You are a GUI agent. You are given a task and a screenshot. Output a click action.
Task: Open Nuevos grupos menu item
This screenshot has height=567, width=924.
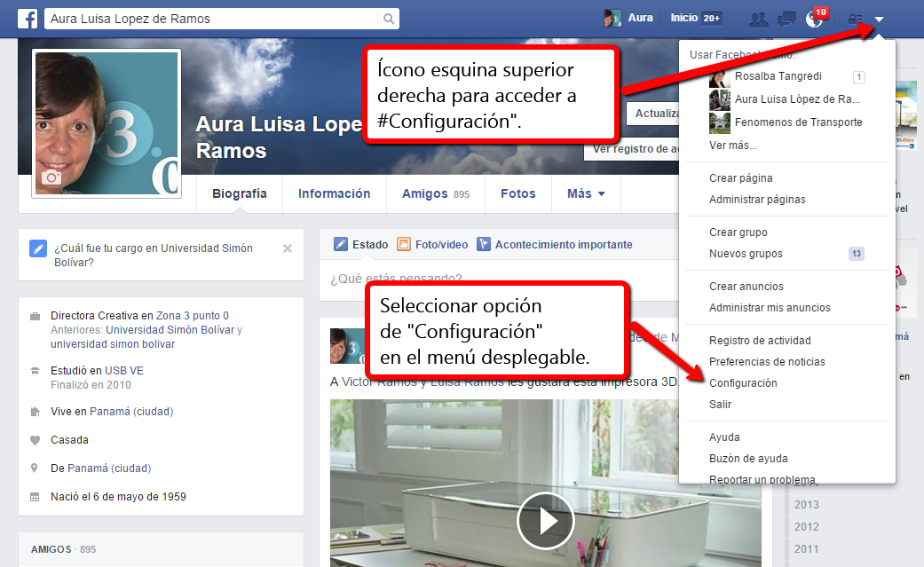(746, 254)
